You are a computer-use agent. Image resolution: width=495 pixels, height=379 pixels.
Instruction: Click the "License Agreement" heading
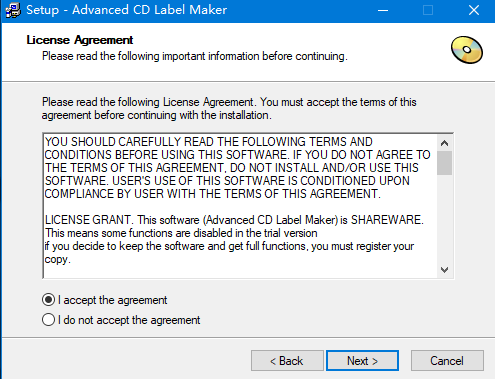coord(80,40)
